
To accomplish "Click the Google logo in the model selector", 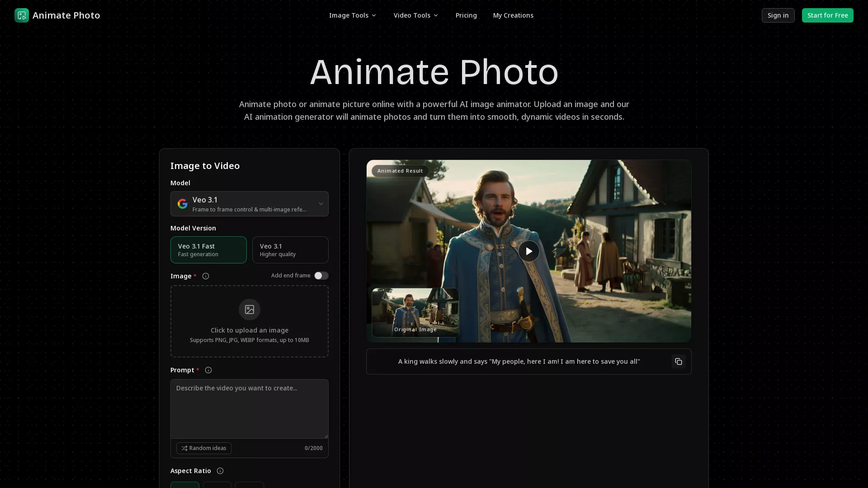I will click(x=182, y=204).
